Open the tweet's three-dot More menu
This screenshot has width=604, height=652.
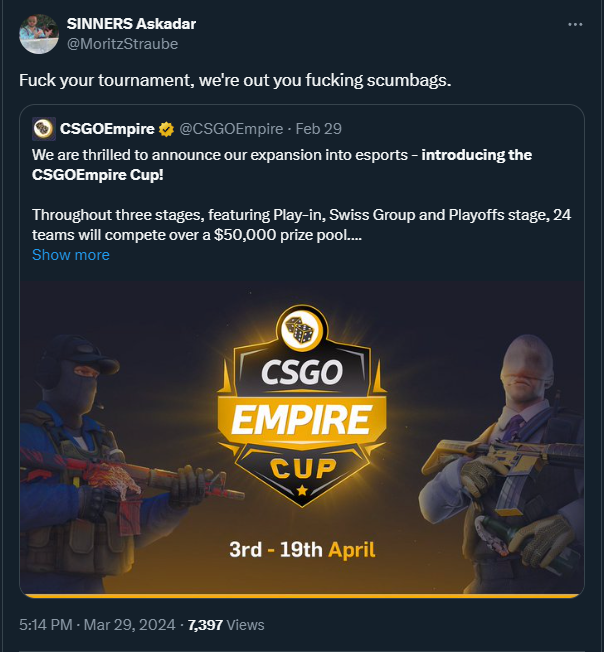(x=574, y=24)
